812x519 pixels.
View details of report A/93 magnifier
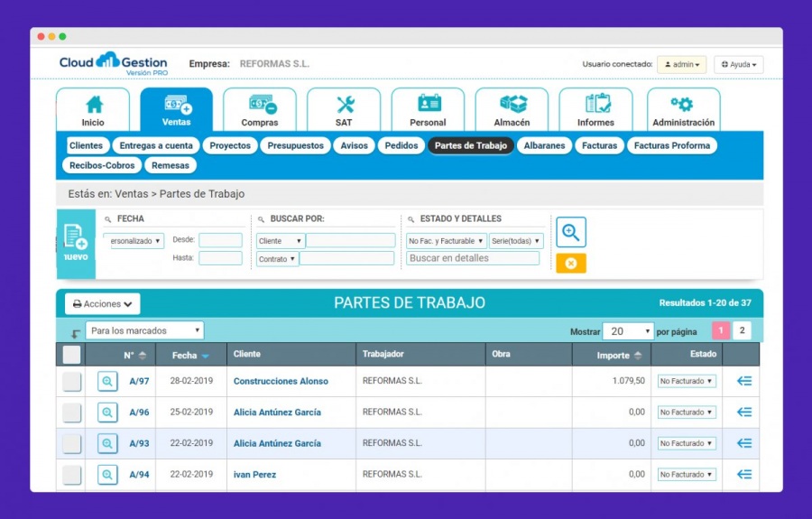click(107, 444)
